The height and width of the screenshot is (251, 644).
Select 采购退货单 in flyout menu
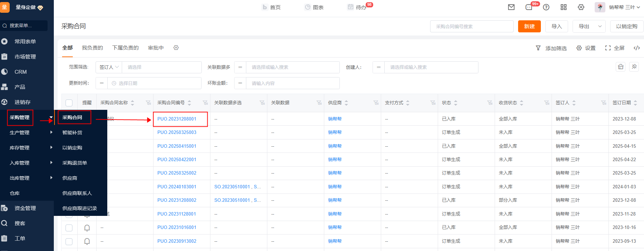pos(75,163)
